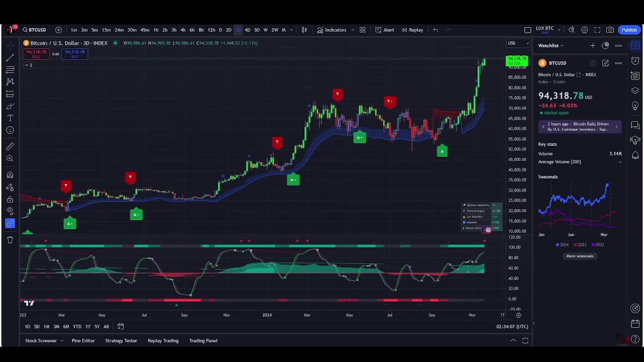644x362 pixels.
Task: Select the 1m timeframe
Action: (74, 30)
